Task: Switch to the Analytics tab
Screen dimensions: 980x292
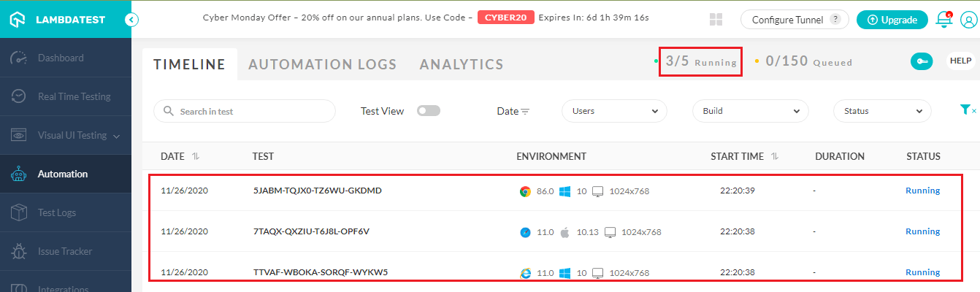Action: click(462, 64)
